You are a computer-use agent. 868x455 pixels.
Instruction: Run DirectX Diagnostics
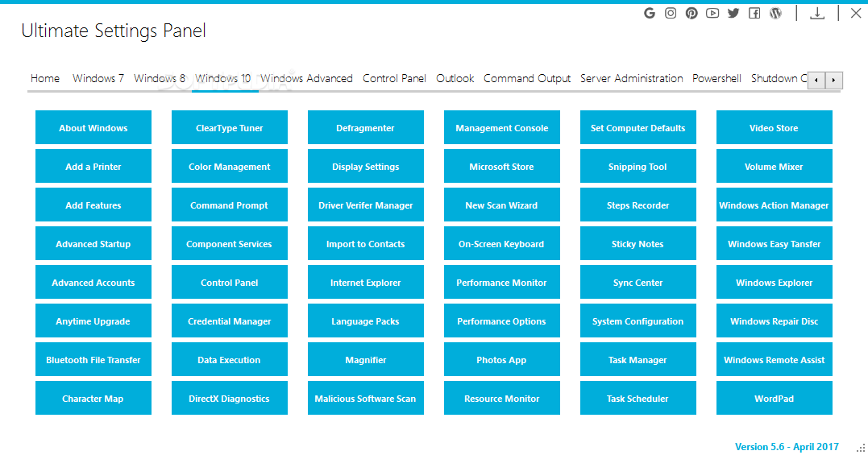230,399
